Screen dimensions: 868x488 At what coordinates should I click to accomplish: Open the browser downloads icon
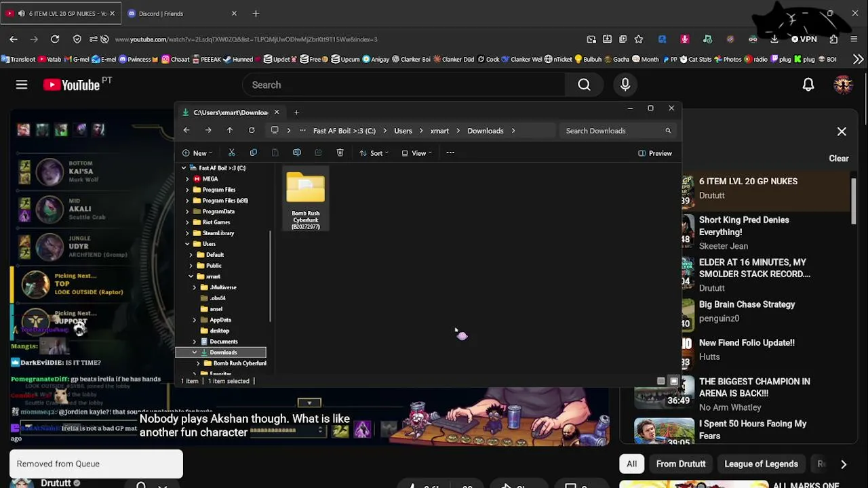(774, 39)
